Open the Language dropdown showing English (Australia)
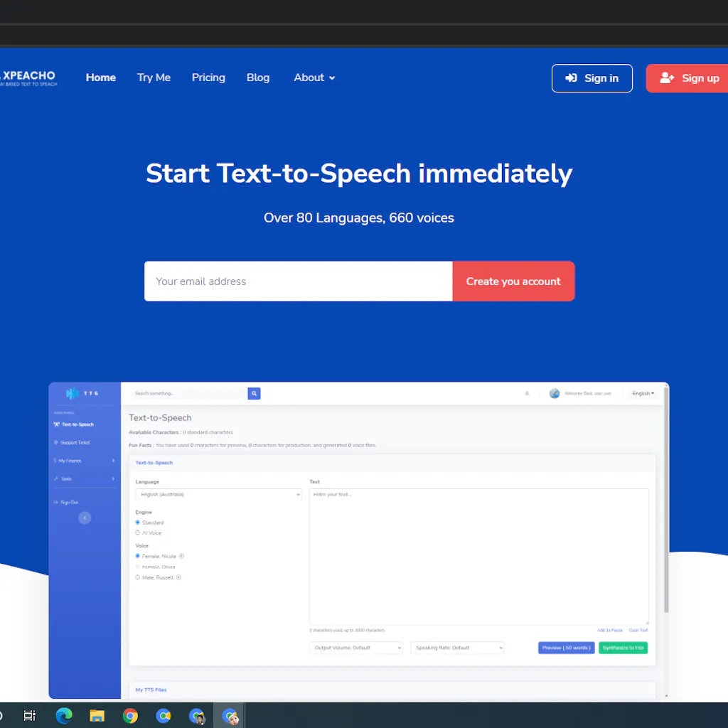The width and height of the screenshot is (728, 728). click(x=218, y=495)
